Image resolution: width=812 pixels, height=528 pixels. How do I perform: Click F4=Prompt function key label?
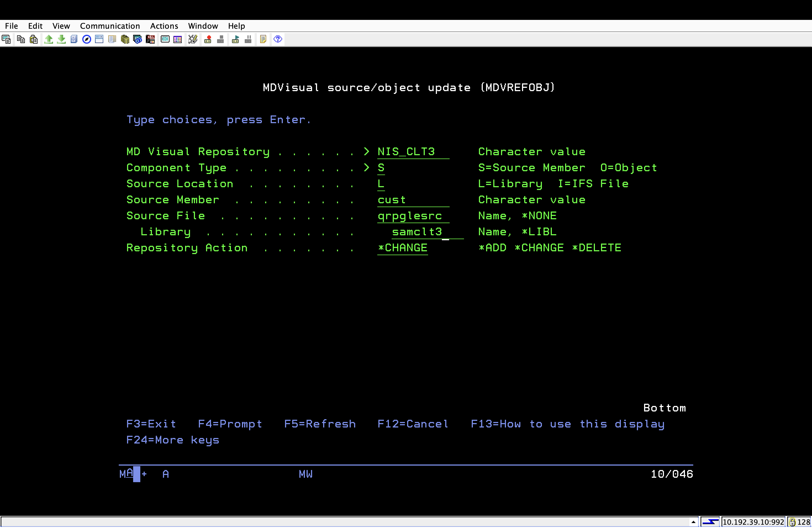coord(230,424)
